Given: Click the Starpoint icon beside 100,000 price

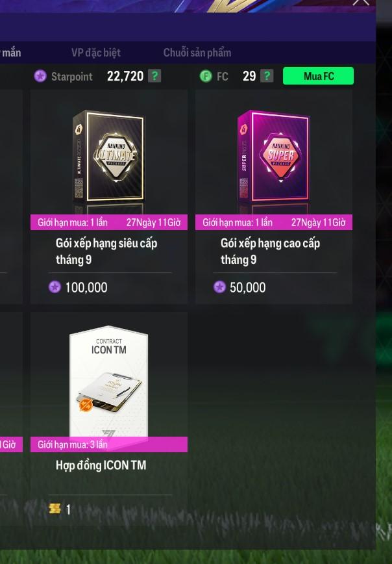Looking at the screenshot, I should pos(55,287).
